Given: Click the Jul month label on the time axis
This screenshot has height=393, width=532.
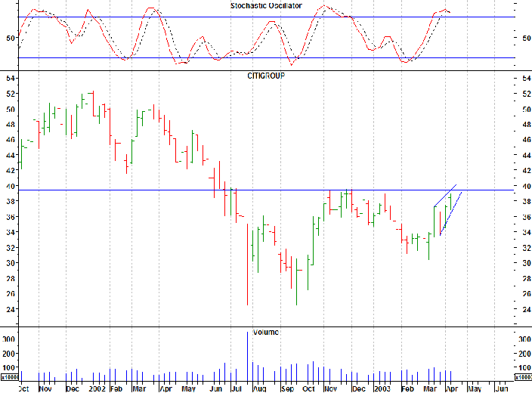Looking at the screenshot, I should tap(236, 388).
